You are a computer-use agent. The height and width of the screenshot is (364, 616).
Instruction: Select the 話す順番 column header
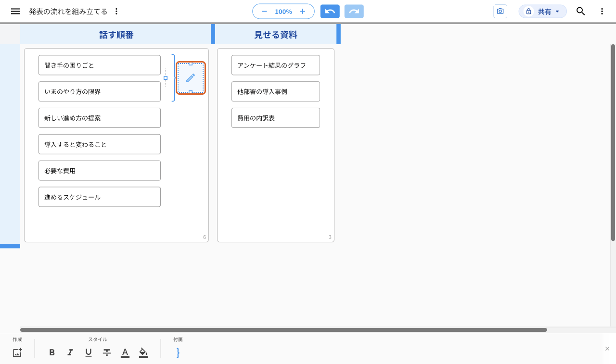point(116,35)
